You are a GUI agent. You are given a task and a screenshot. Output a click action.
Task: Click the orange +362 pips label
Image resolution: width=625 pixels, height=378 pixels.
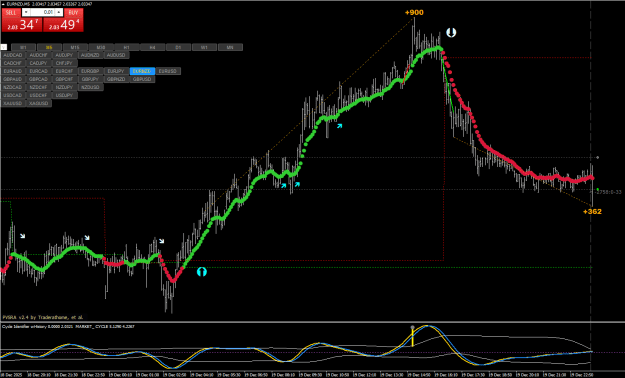coord(592,211)
